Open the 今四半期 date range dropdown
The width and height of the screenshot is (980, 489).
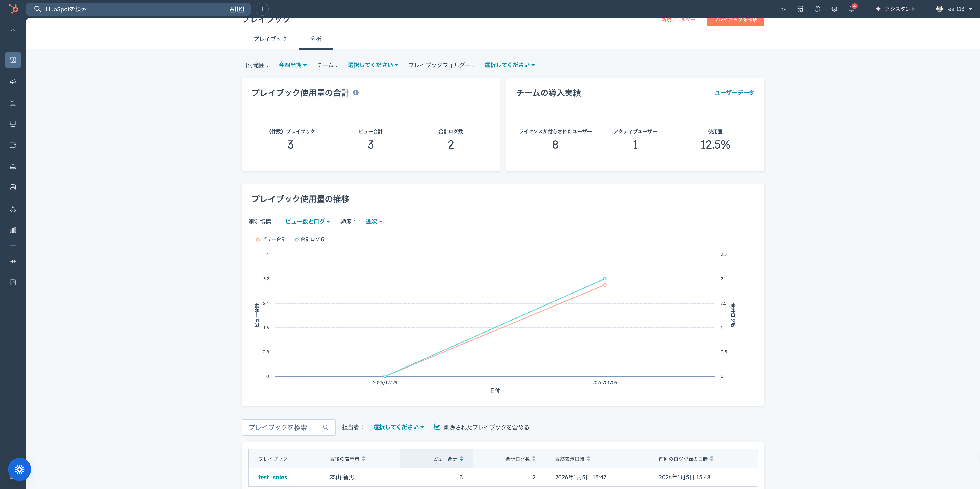(292, 65)
